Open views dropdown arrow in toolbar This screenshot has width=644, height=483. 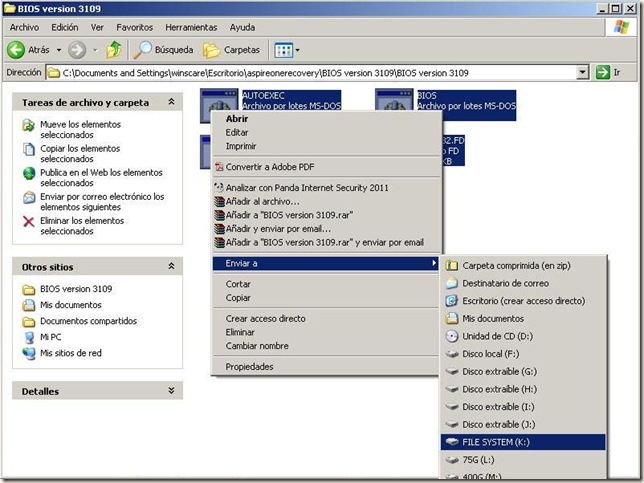click(x=297, y=50)
